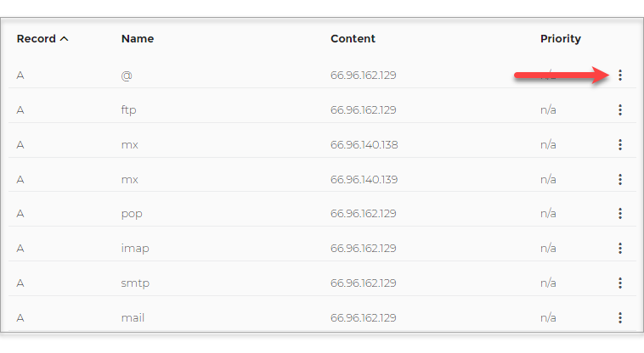Screen dimensions: 644x353
Task: Click content 66.96.140.139
Action: pos(364,179)
